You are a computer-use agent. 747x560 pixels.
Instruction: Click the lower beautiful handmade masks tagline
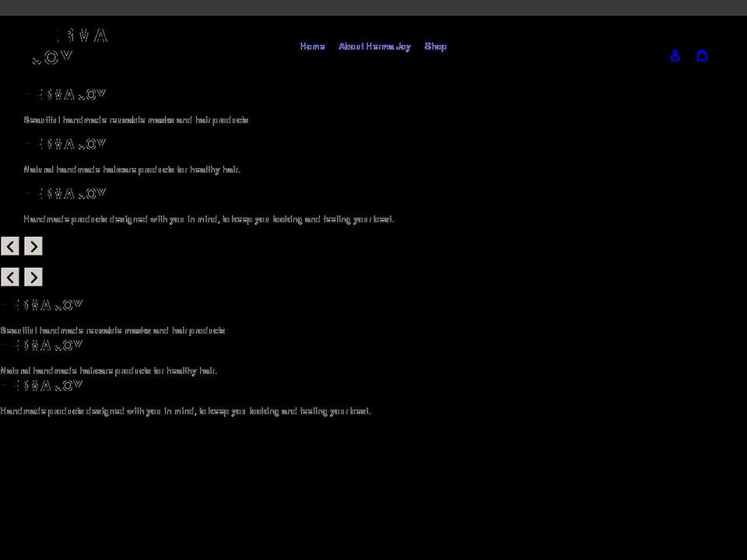[112, 330]
